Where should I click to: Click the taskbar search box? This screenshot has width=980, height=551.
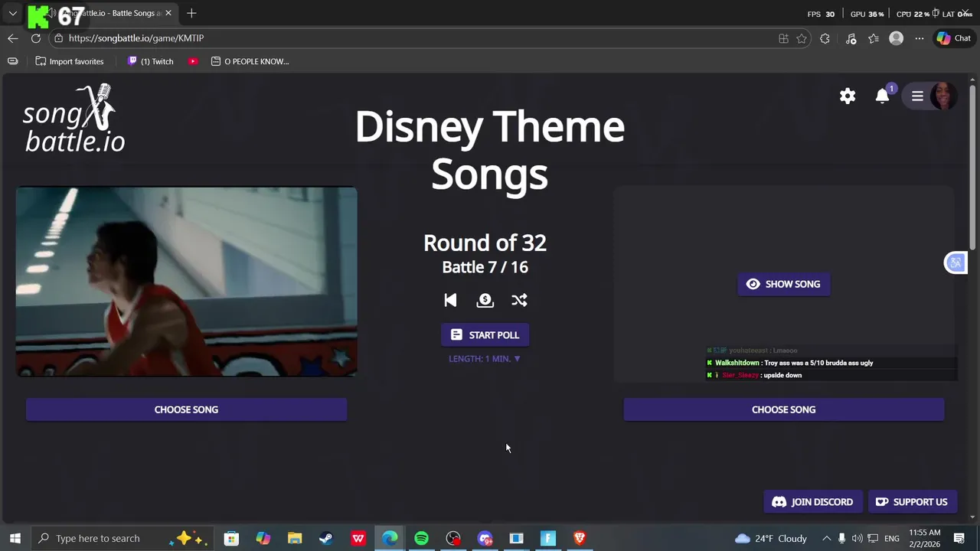[122, 538]
